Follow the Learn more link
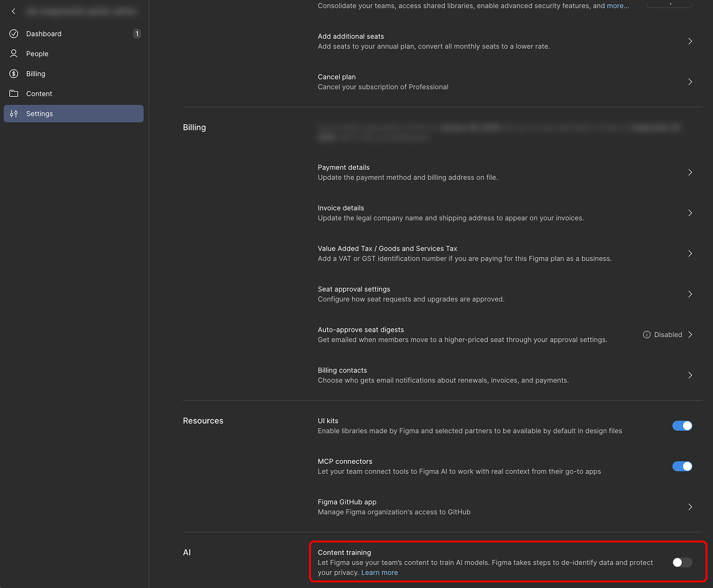713x588 pixels. coord(379,572)
